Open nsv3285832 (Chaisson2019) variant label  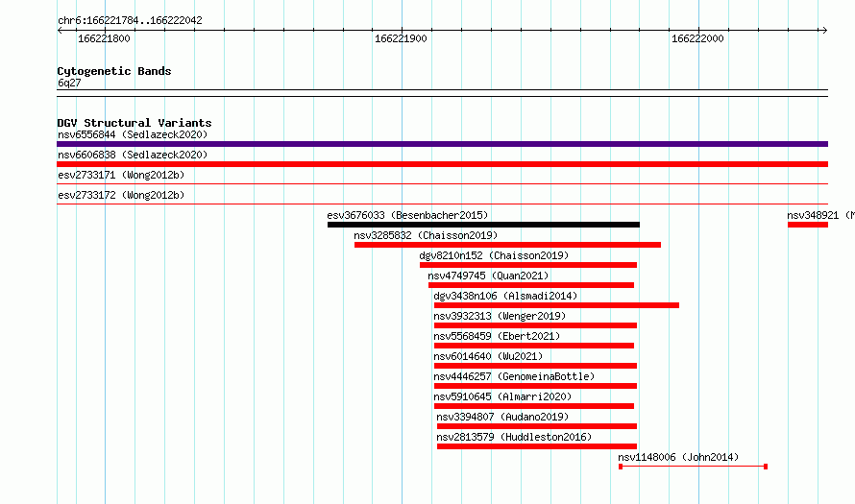click(426, 235)
